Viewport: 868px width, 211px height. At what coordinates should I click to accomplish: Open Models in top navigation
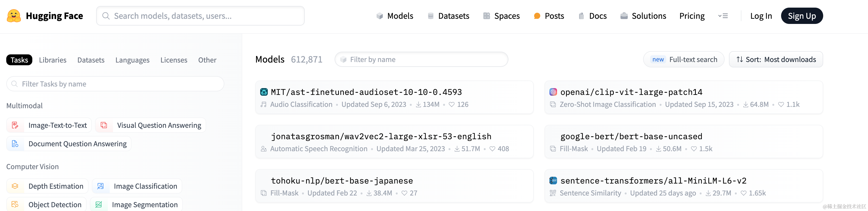pos(395,16)
